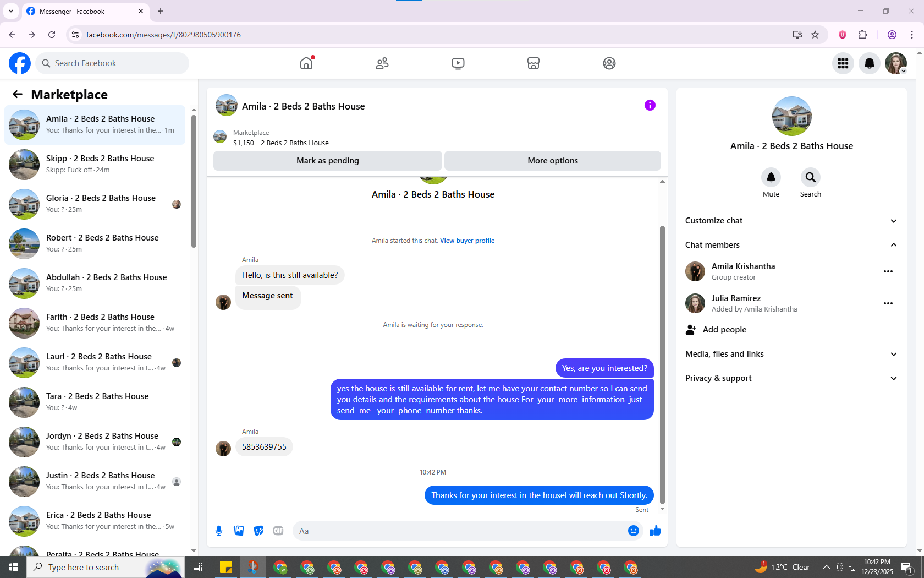Open Robert 2 Beds 2 Baths House chat
The height and width of the screenshot is (578, 924).
coord(95,244)
